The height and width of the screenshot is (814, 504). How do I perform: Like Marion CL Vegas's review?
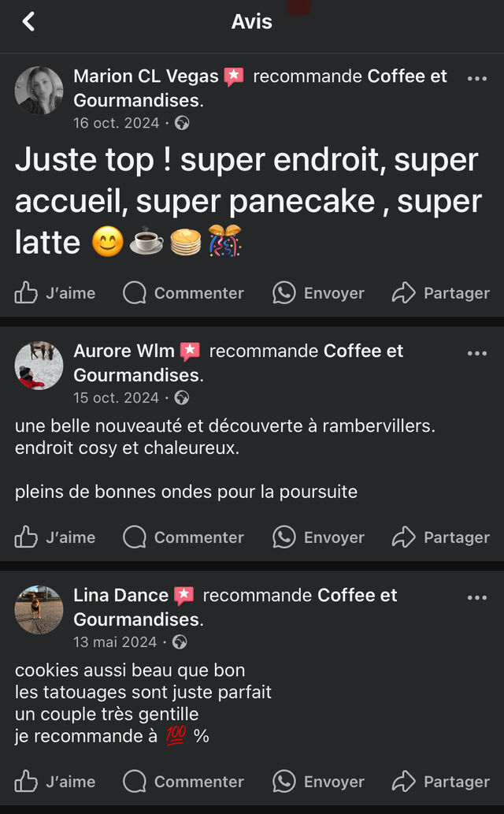click(x=55, y=293)
